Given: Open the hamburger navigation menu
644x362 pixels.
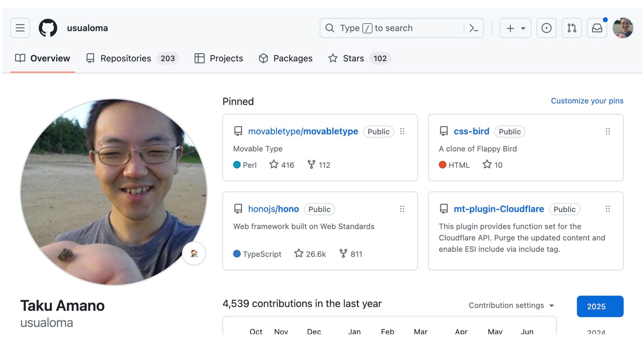Looking at the screenshot, I should click(x=20, y=28).
